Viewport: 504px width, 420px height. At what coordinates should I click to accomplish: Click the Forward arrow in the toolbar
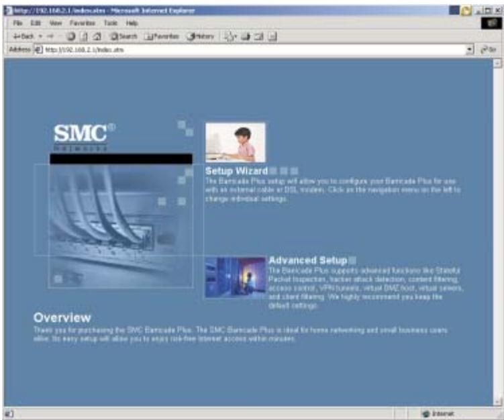point(50,36)
